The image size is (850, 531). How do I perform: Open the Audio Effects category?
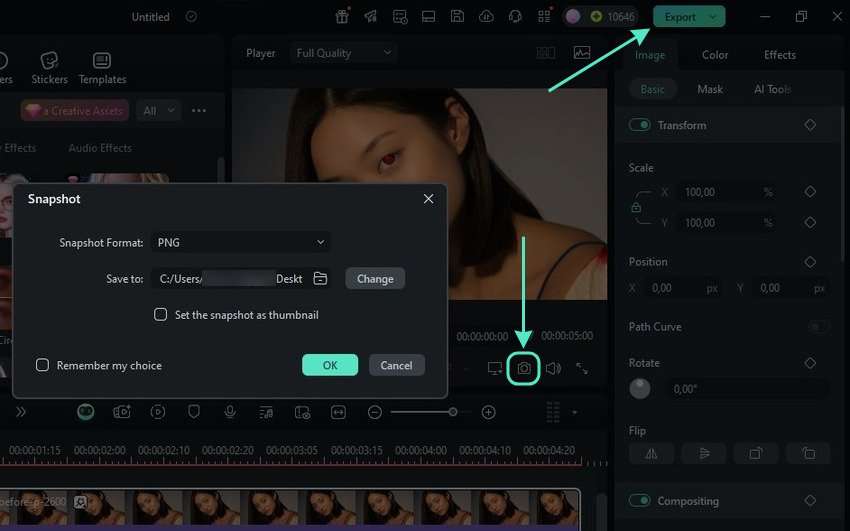[x=100, y=147]
